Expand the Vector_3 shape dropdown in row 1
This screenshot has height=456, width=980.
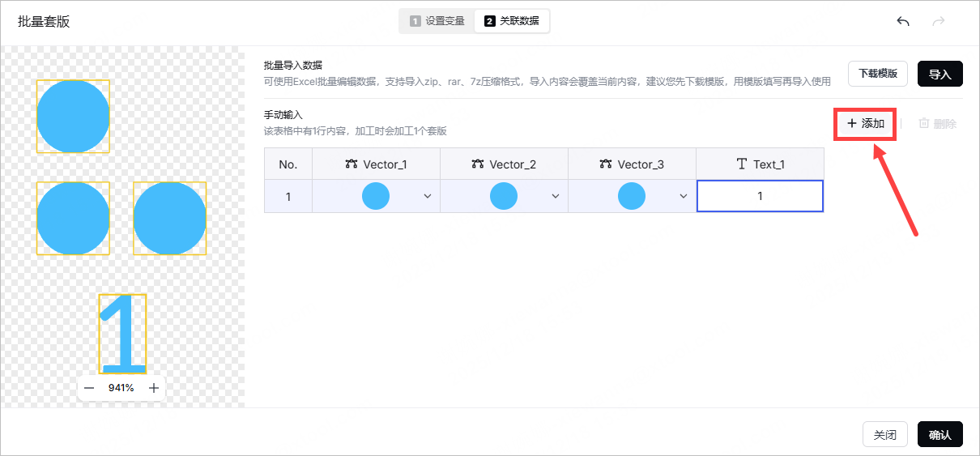(x=684, y=196)
